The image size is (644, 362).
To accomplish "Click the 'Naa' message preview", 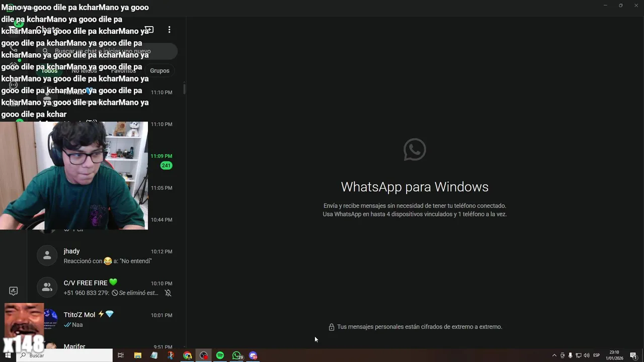I will click(x=77, y=325).
